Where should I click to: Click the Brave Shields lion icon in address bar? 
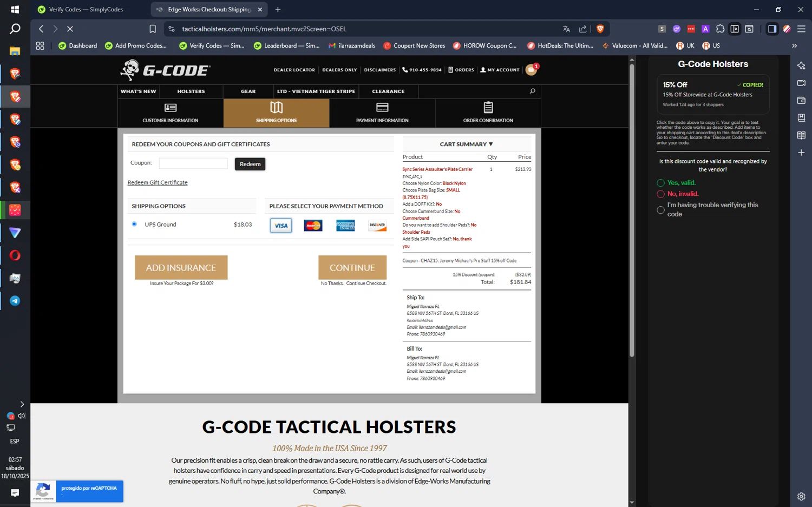click(x=600, y=29)
